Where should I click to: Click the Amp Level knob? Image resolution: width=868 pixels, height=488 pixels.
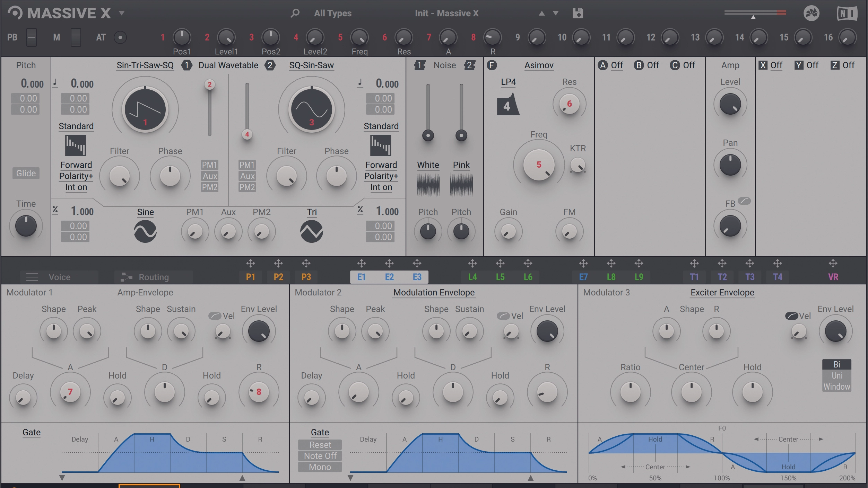[730, 104]
